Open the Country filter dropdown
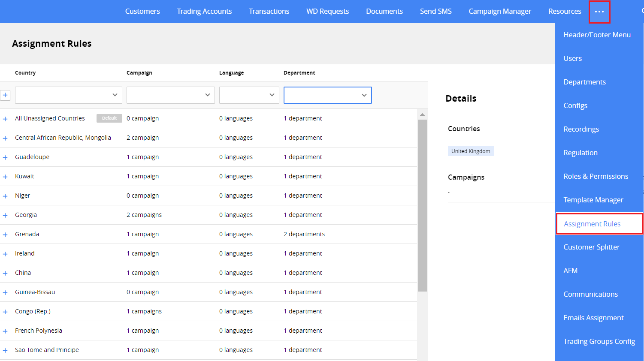644x361 pixels. (68, 95)
